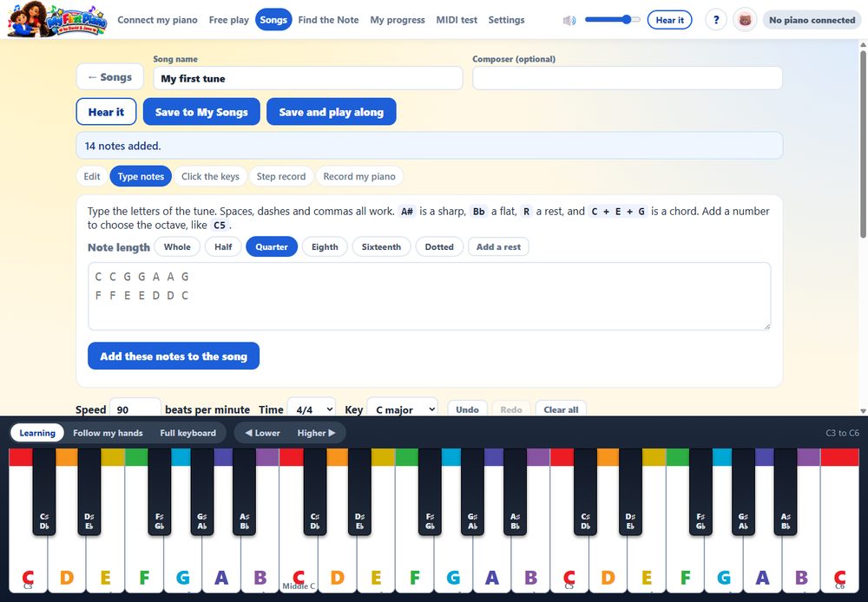This screenshot has width=868, height=602.
Task: Shift keyboard Higher
Action: pos(316,433)
